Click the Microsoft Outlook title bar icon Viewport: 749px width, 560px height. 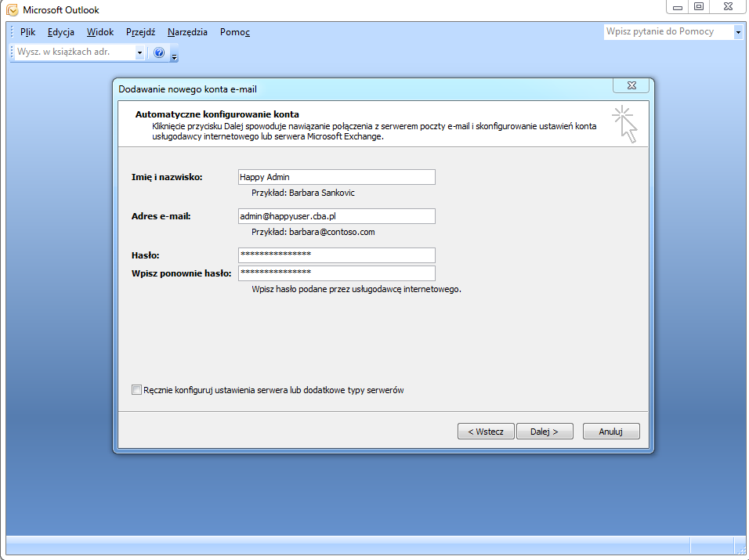13,9
